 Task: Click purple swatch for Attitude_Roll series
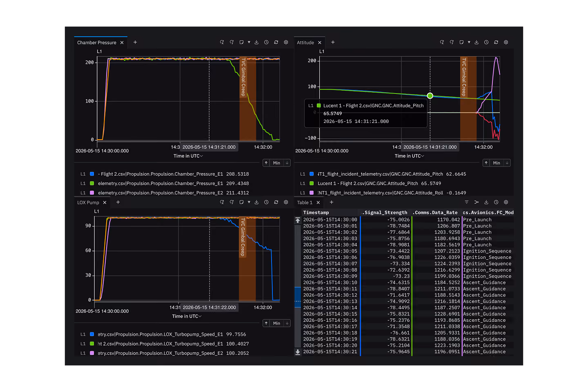(312, 193)
